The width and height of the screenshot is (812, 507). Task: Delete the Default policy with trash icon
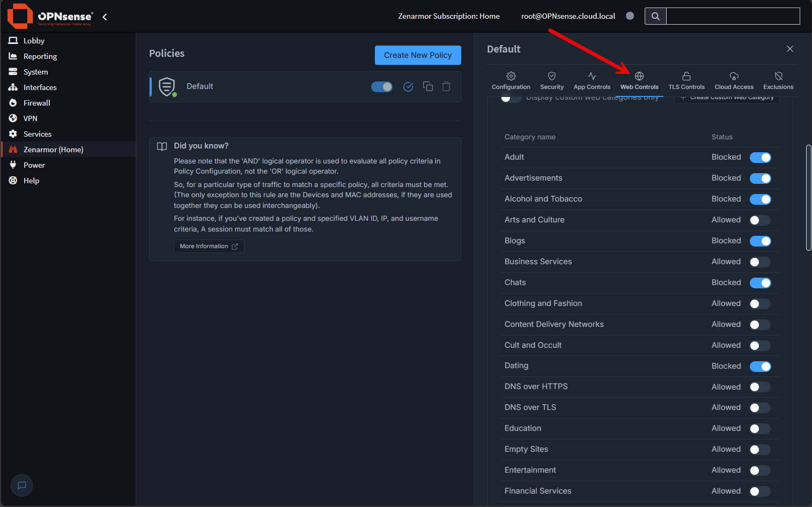[x=446, y=86]
